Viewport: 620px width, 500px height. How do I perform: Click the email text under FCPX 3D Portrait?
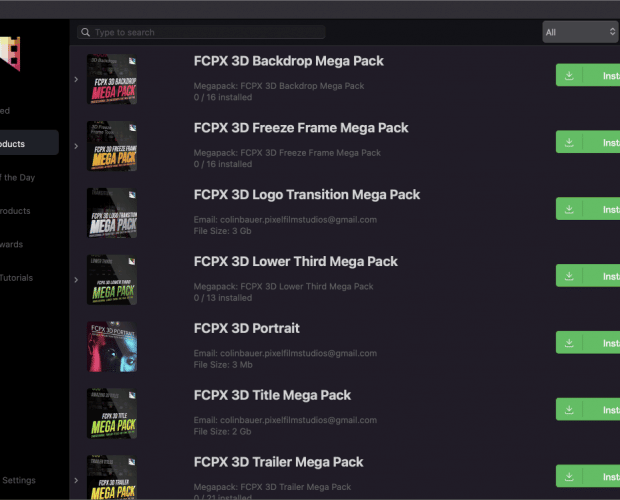[x=285, y=353]
